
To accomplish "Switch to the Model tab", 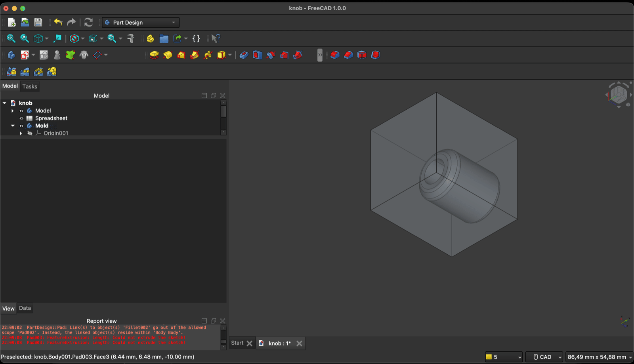I will (10, 86).
